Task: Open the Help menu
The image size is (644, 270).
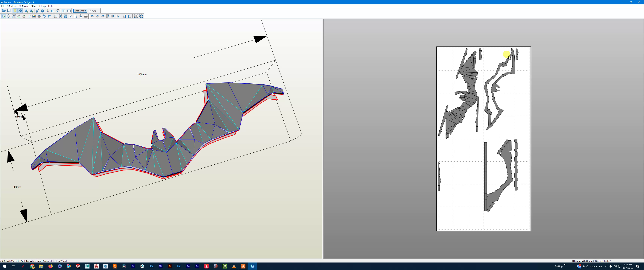Action: [x=51, y=6]
